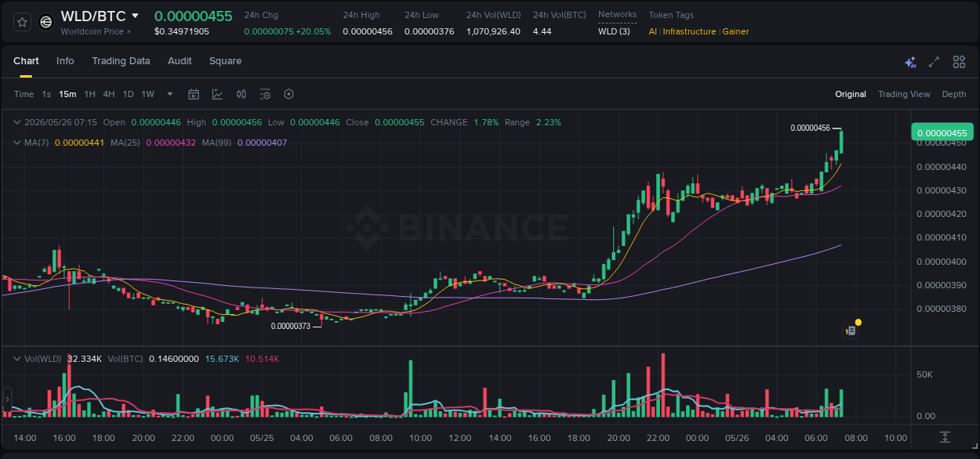Click the $0.34971905 USD price
The image size is (980, 459).
[x=182, y=31]
